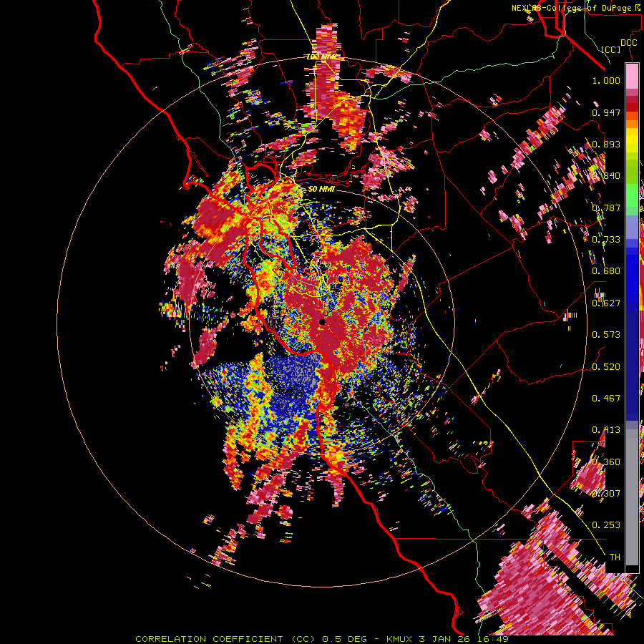Select the 0.893 legend value
Viewport: 644px width, 644px height.
click(606, 144)
